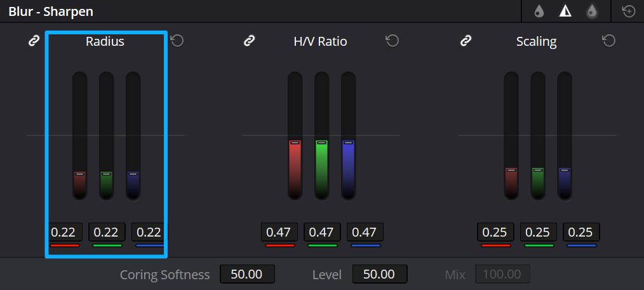Select the Blur mode droplet icon
Screen dimensions: 644x290
click(539, 12)
